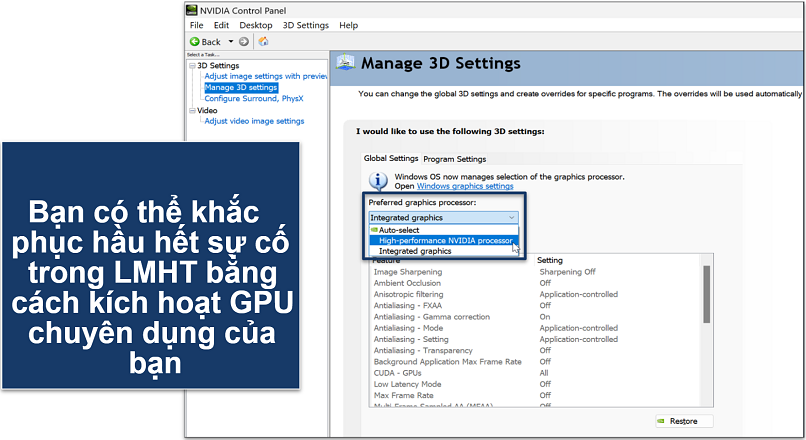
Task: Select Configure Surround, PhysX in the tree
Action: click(x=253, y=98)
